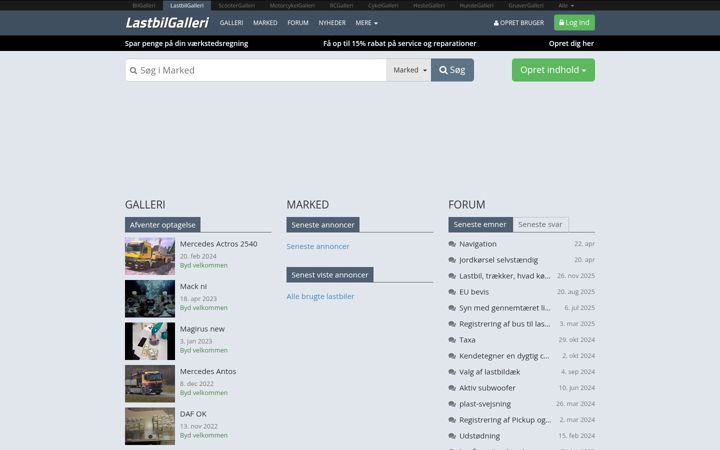720x450 pixels.
Task: Expand the MERE dropdown menu
Action: click(x=366, y=22)
